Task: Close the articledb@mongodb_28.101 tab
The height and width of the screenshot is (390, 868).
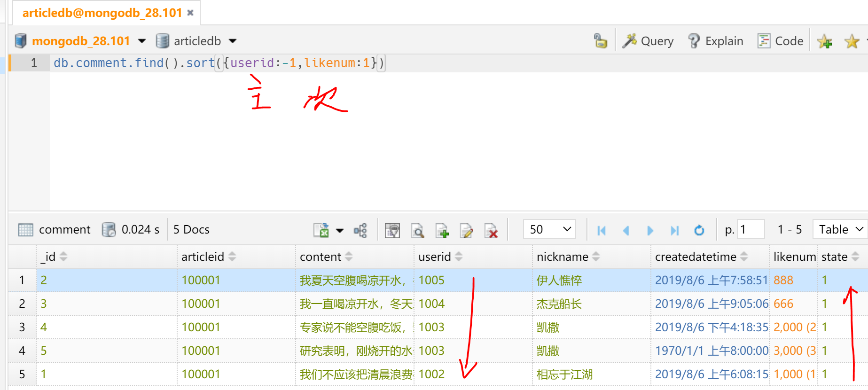Action: [x=190, y=13]
